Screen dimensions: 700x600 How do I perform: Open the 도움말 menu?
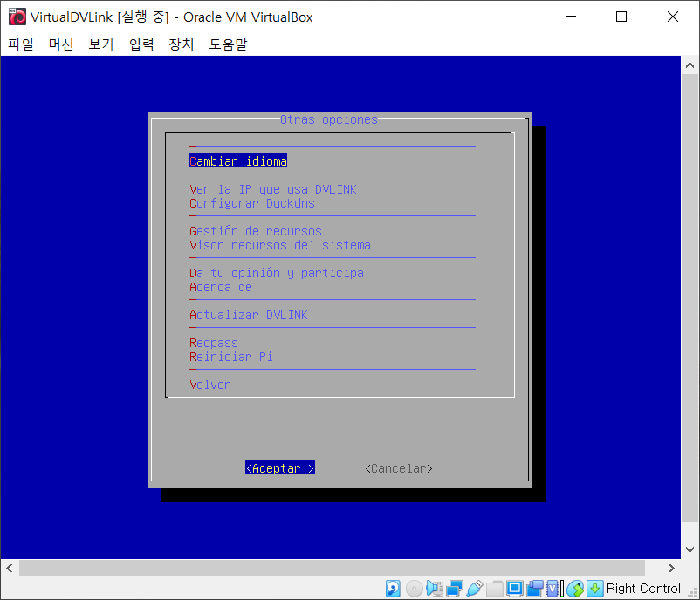228,44
